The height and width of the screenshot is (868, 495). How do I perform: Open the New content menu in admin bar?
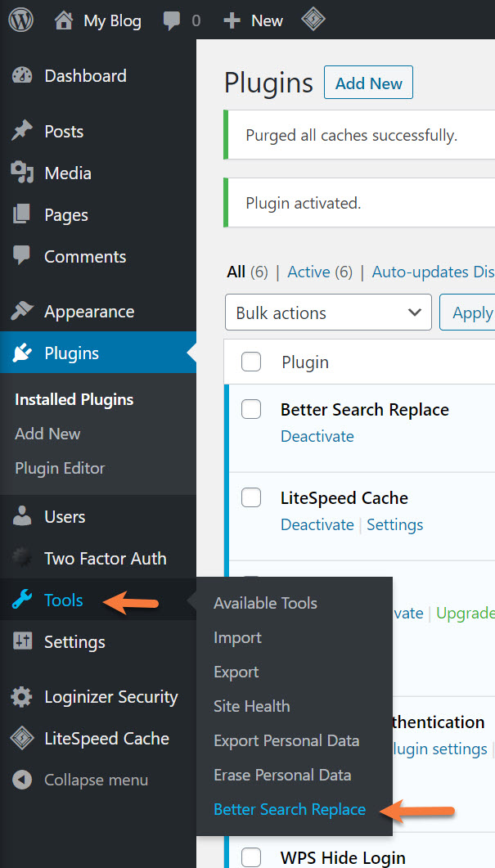pyautogui.click(x=254, y=20)
